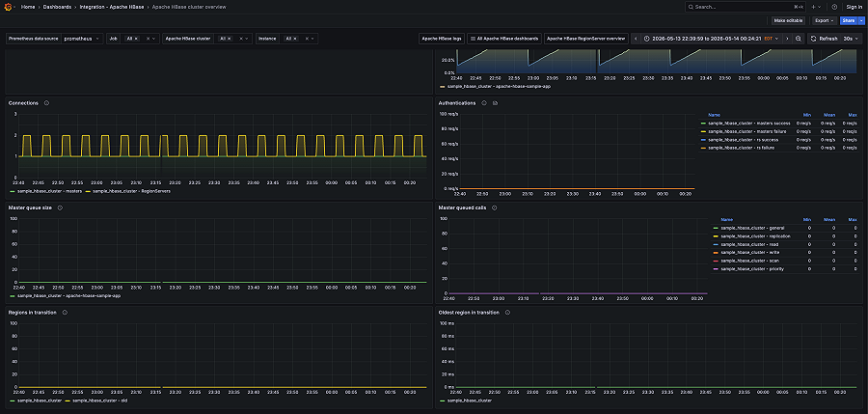Open Integration - Apache HBase breadcrumb

click(x=113, y=7)
